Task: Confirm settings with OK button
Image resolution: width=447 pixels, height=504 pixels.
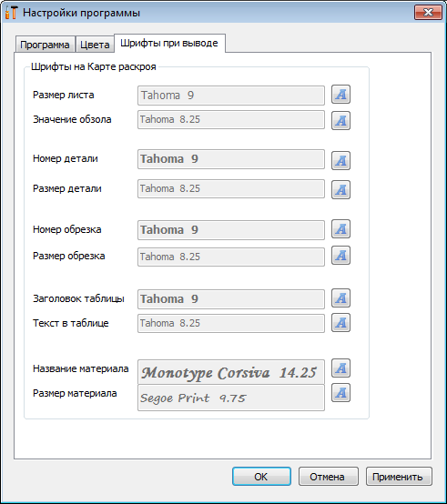Action: [261, 477]
